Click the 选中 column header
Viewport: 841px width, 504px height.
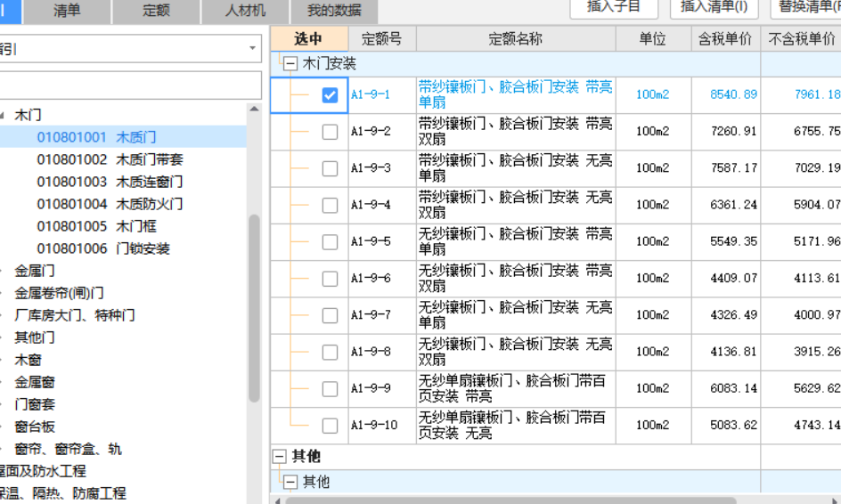[x=309, y=38]
